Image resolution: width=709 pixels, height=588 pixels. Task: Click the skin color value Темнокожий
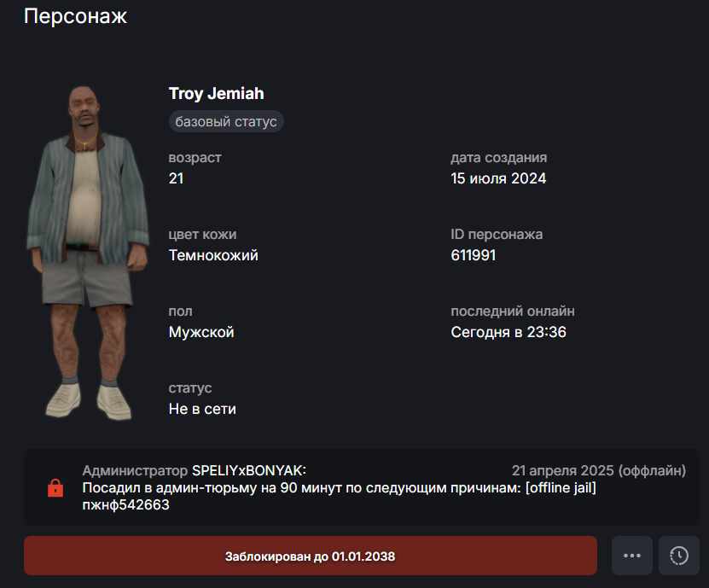click(213, 255)
